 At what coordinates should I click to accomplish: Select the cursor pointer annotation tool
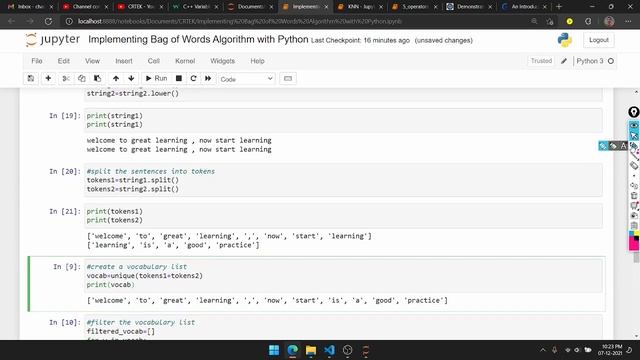click(x=633, y=135)
